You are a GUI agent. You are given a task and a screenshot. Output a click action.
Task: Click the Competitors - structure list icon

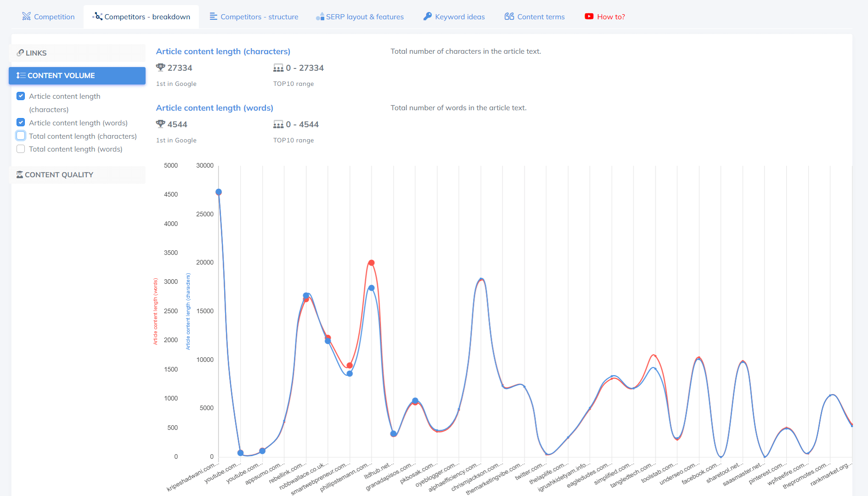pyautogui.click(x=213, y=17)
